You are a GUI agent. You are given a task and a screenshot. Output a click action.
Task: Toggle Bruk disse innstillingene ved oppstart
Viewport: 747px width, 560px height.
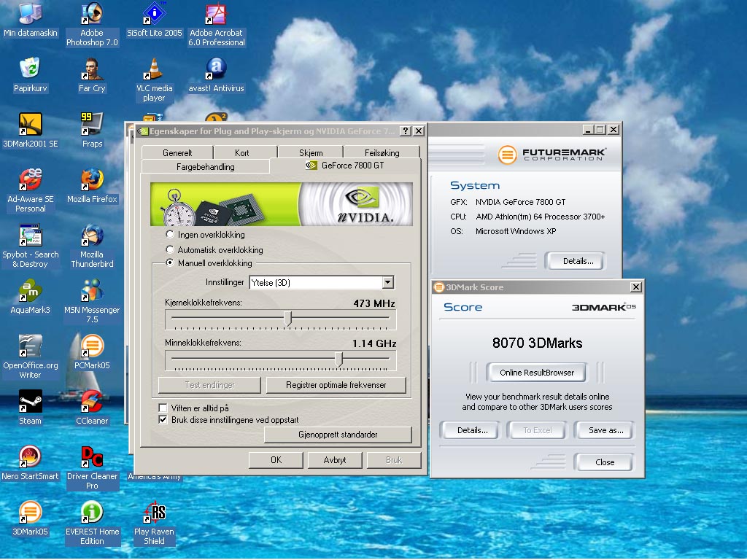(163, 419)
